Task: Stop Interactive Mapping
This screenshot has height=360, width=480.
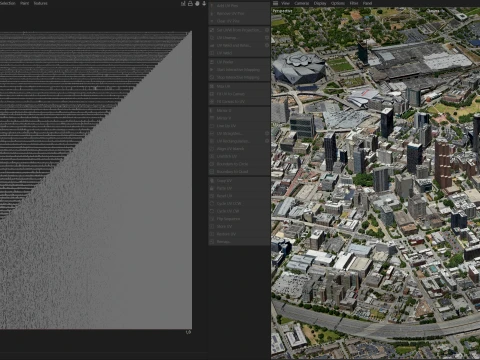Action: [239, 77]
